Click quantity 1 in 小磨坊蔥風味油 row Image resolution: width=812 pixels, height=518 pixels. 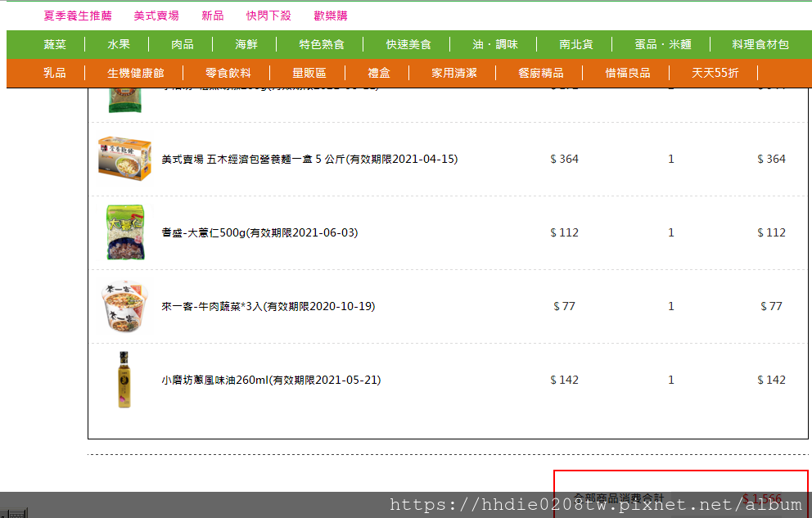click(x=671, y=380)
